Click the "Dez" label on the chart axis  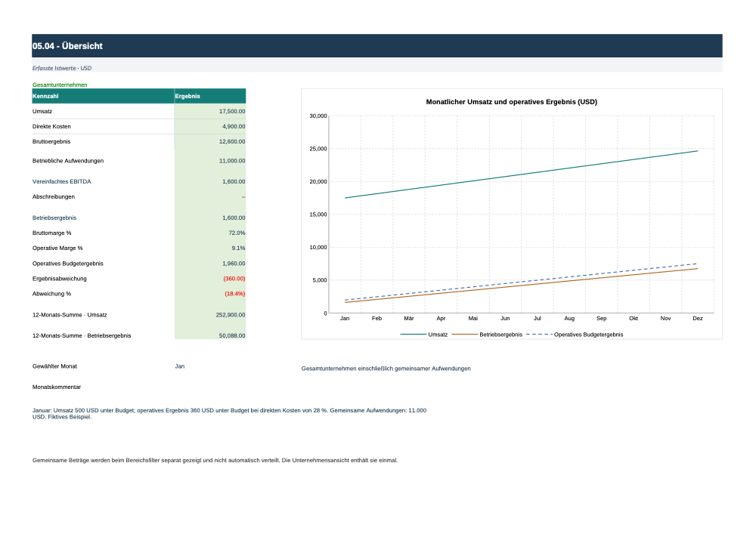[x=698, y=318]
